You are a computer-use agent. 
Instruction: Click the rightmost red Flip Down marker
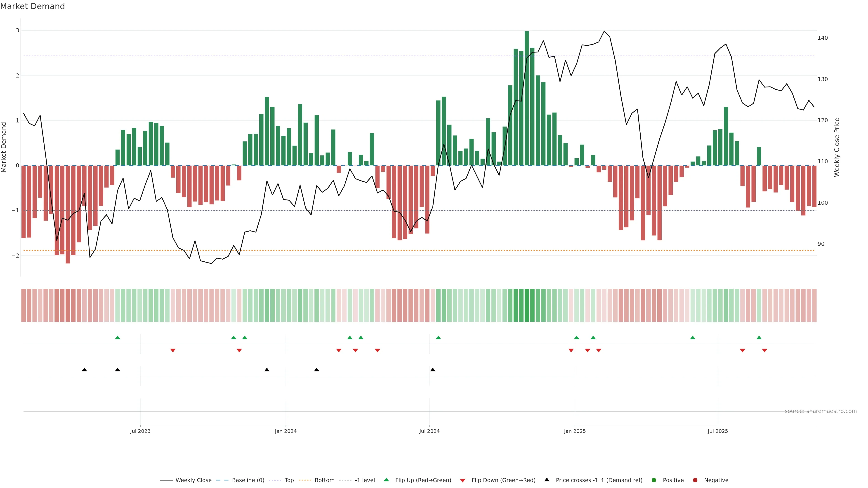pyautogui.click(x=764, y=351)
